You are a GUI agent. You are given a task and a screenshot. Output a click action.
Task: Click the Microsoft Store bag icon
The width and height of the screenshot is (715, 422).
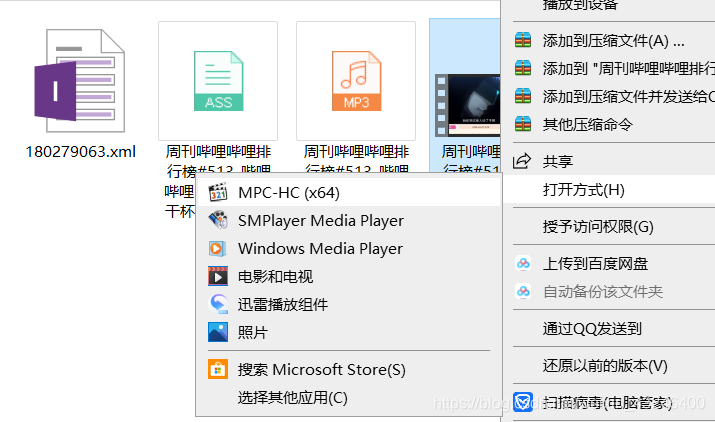(x=218, y=369)
